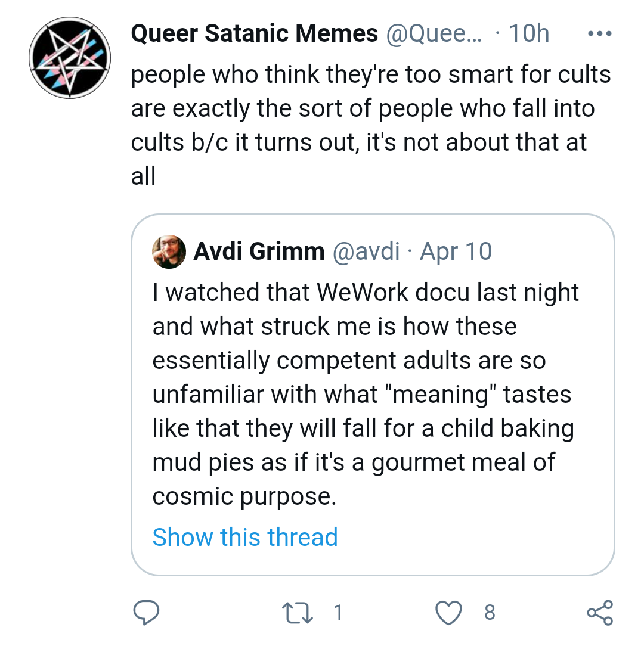644x649 pixels.
Task: Open the Apr 10 quoted tweet date
Action: [x=456, y=251]
